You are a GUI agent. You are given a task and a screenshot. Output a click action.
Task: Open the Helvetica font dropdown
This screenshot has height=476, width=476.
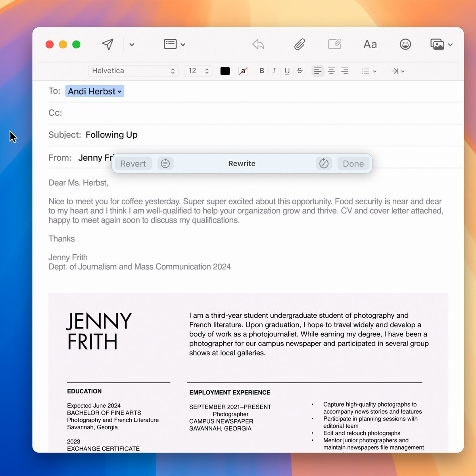click(133, 71)
